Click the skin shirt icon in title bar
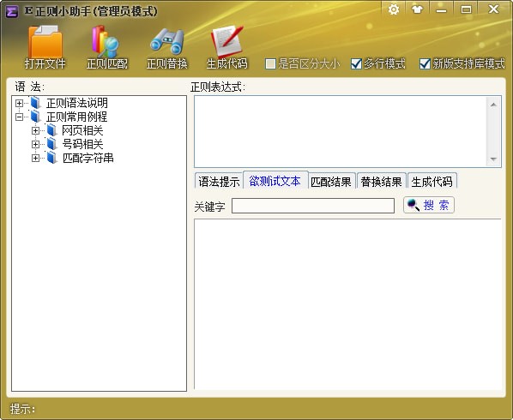 point(417,9)
